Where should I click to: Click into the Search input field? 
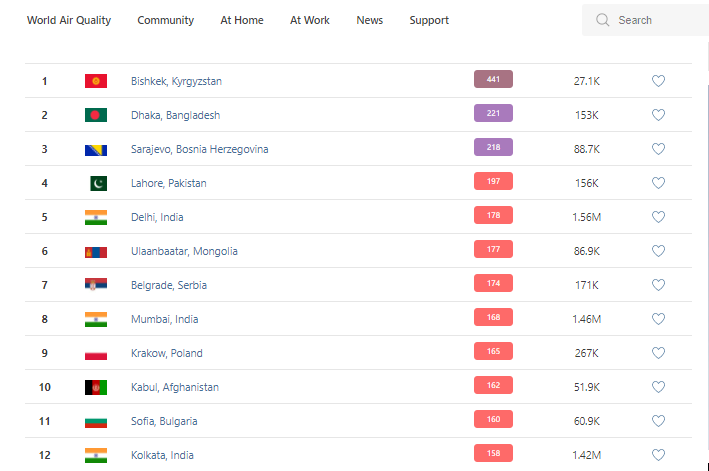pyautogui.click(x=655, y=20)
